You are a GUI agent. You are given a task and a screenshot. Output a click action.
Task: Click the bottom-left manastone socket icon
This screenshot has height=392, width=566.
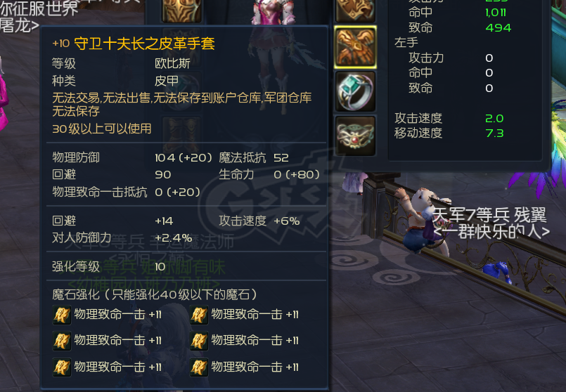point(62,367)
